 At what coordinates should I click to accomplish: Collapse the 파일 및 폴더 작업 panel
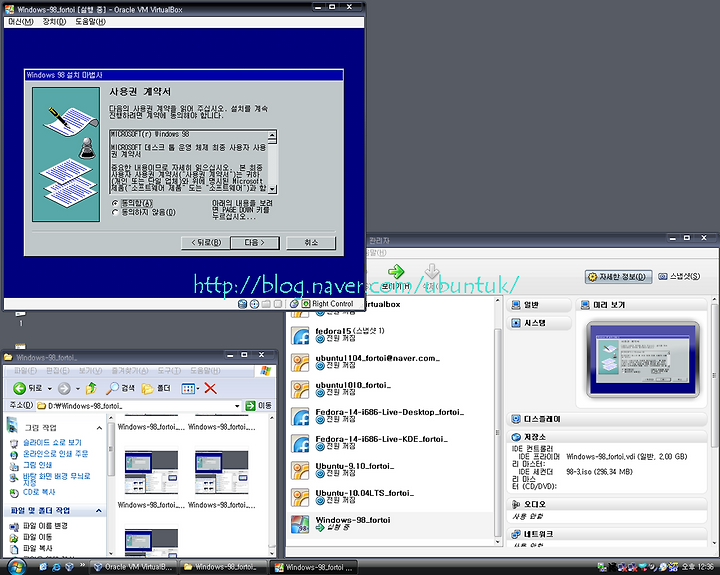click(x=99, y=511)
